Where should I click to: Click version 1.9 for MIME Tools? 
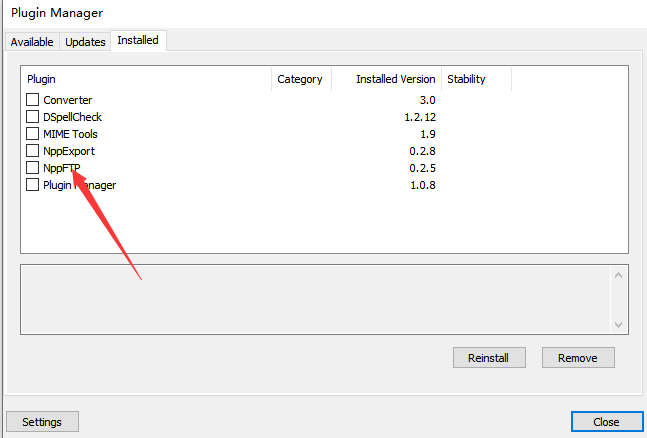tap(427, 134)
